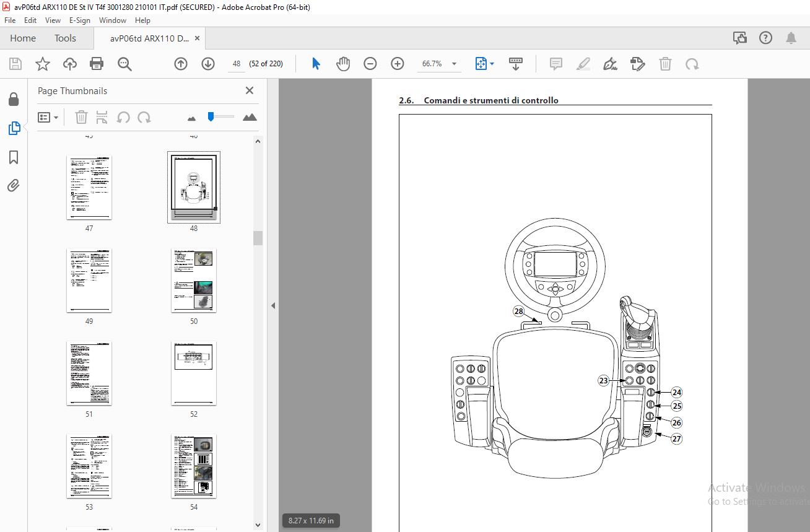The image size is (810, 532).
Task: Open the Help menu
Action: point(143,20)
